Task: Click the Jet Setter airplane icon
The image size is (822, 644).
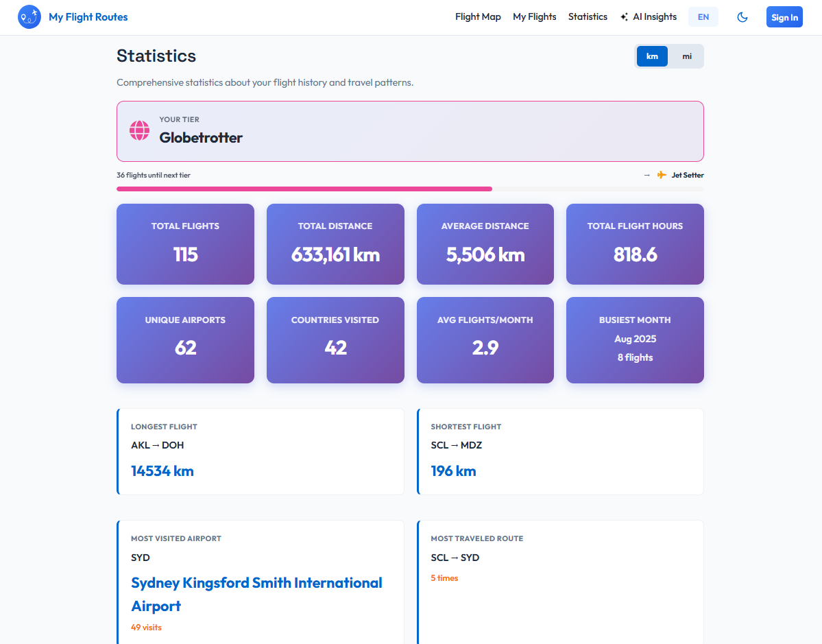Action: (662, 175)
